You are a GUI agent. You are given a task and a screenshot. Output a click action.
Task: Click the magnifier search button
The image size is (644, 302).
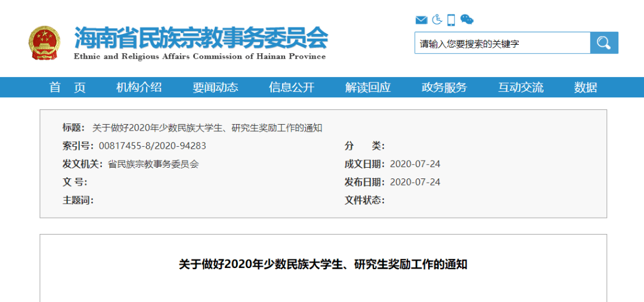[604, 43]
